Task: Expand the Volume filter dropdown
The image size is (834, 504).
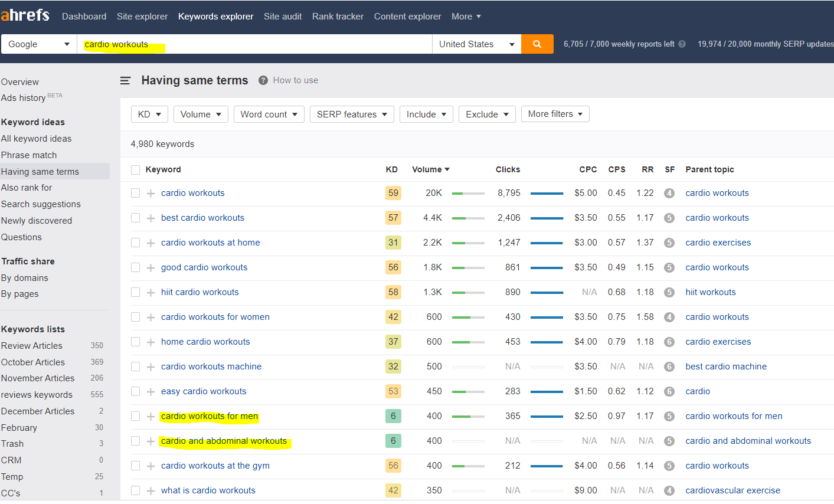Action: (x=201, y=114)
